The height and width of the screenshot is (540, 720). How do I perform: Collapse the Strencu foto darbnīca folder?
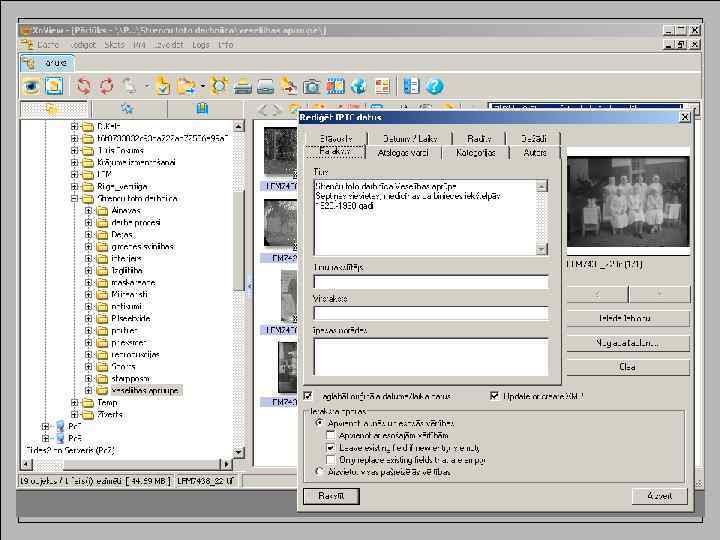pos(75,198)
